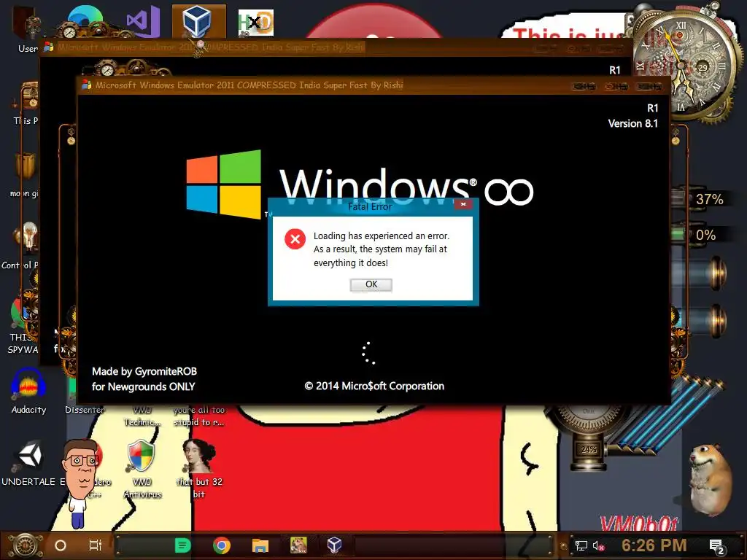Switch to VirtualBox on the taskbar
The width and height of the screenshot is (747, 560).
coord(334,545)
